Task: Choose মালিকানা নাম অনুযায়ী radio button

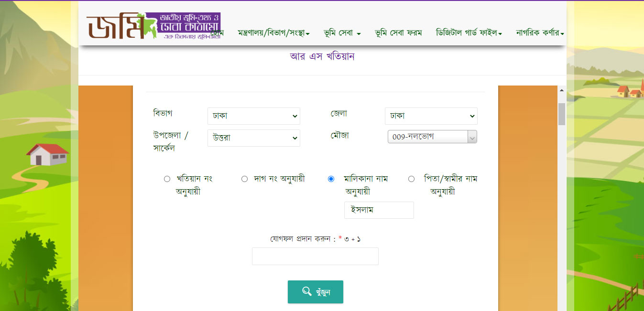Action: pyautogui.click(x=331, y=179)
